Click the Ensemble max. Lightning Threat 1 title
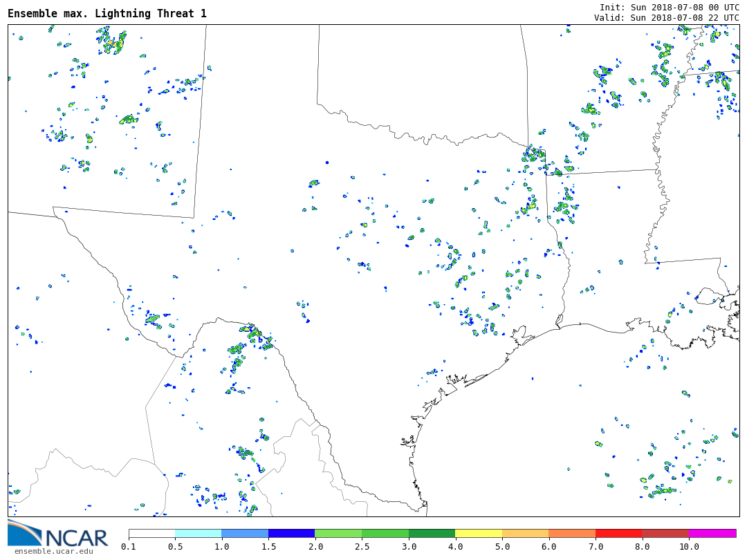This screenshot has width=747, height=560. point(107,13)
